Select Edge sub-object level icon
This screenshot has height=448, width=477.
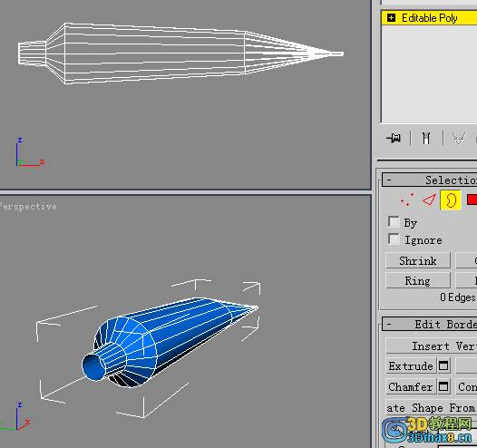pos(429,200)
